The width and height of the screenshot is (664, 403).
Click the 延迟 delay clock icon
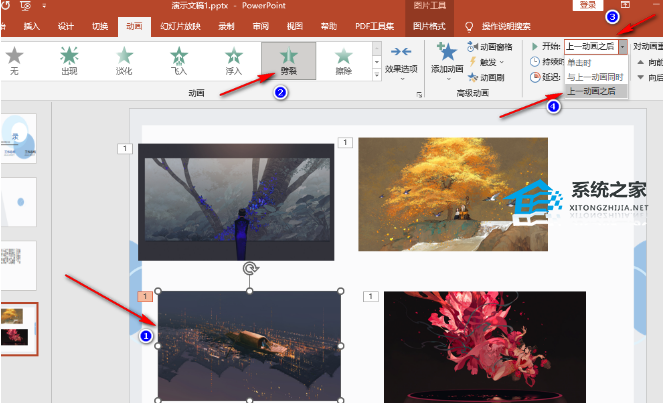click(x=535, y=77)
